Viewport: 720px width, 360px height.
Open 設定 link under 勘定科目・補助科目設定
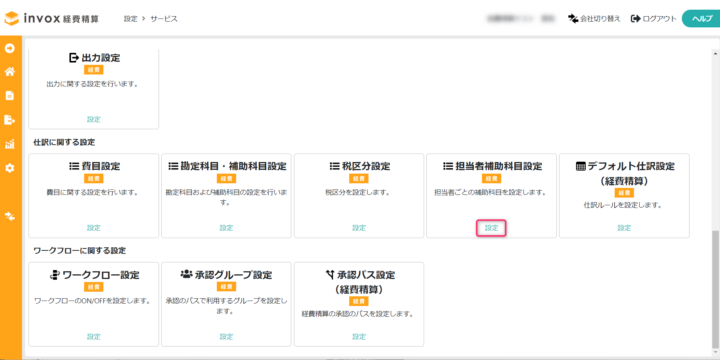point(226,228)
